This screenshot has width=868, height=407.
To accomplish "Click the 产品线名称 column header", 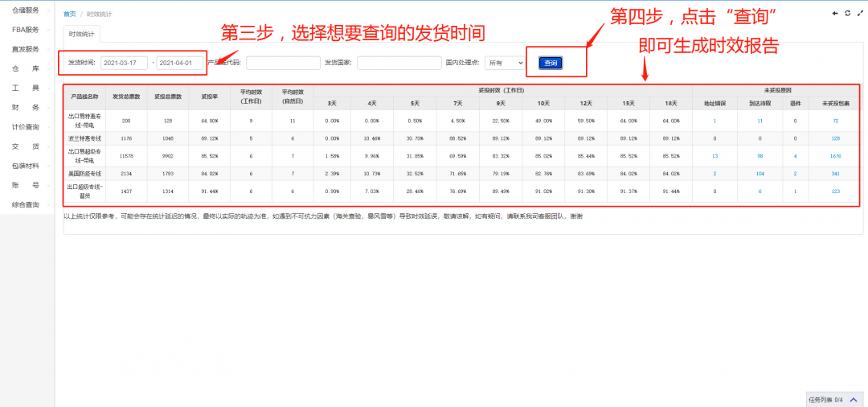I will tap(84, 97).
